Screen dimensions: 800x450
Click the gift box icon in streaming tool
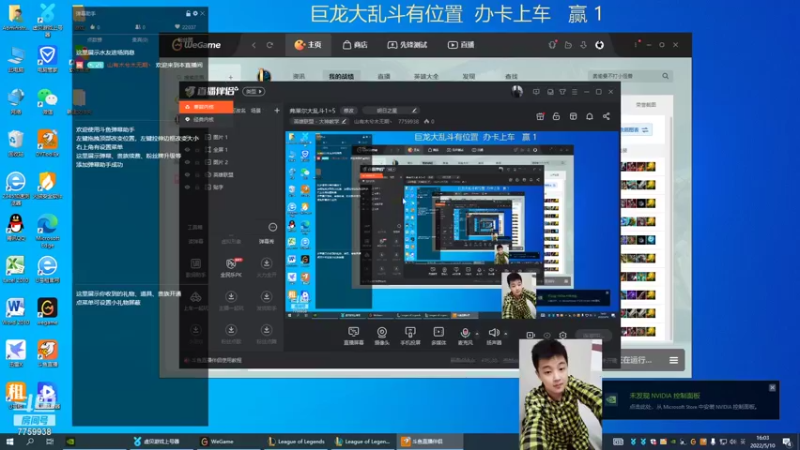(540, 116)
